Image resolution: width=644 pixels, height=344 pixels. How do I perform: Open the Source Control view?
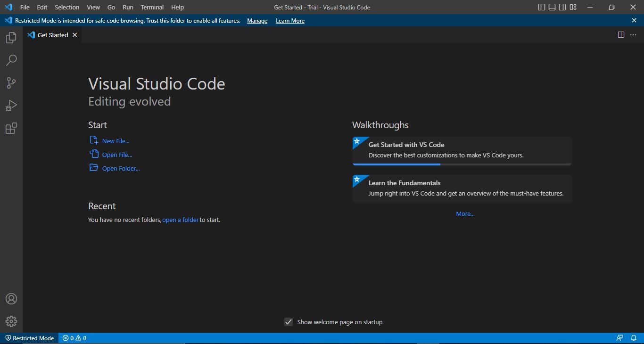click(x=11, y=83)
